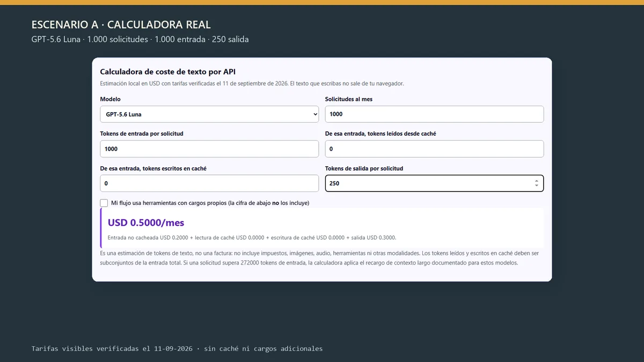The image size is (644, 362).
Task: Open the Modelo dropdown showing GPT-5.6 Luna
Action: (209, 114)
